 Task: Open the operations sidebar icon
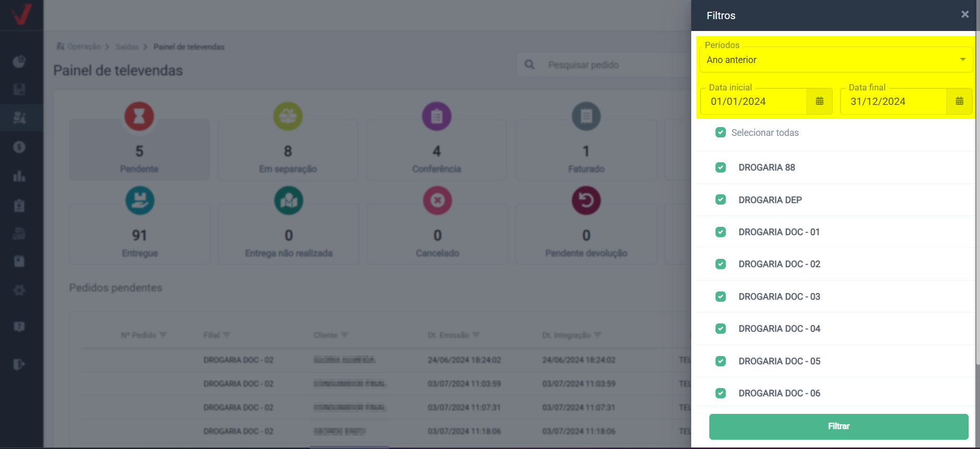(x=19, y=118)
